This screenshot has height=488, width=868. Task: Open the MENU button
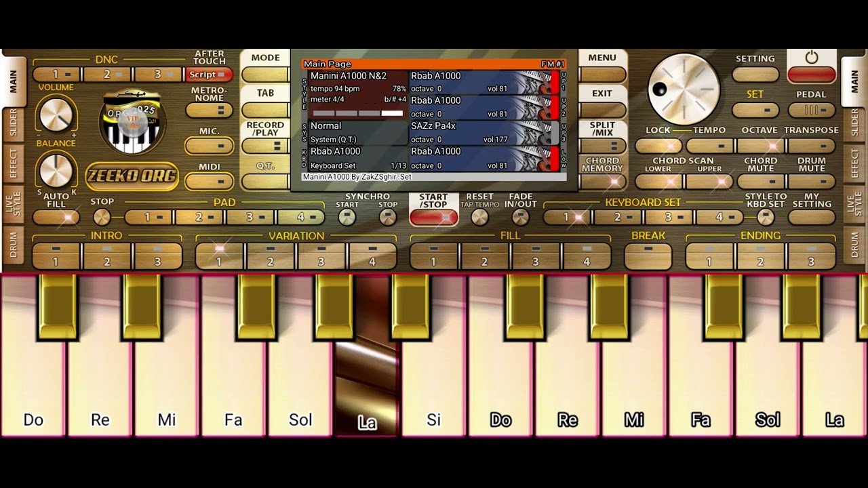[x=602, y=74]
